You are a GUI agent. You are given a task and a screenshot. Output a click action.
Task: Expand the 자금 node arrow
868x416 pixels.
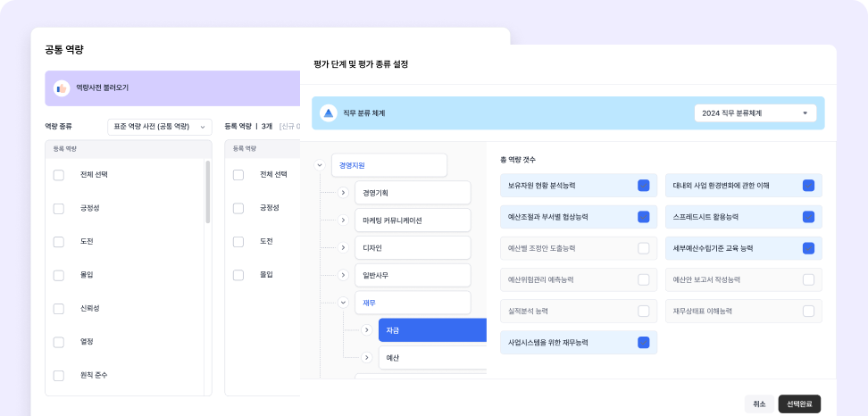pos(366,330)
